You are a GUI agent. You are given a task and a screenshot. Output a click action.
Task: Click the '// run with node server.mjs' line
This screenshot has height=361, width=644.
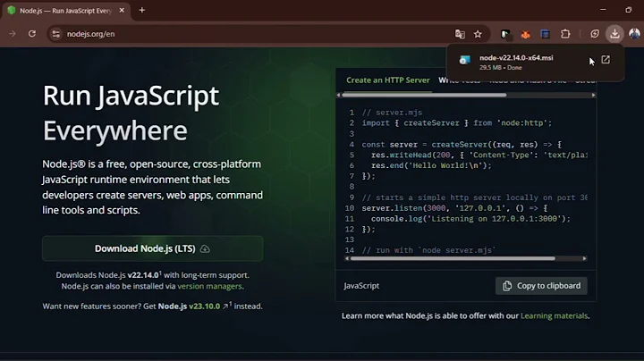pyautogui.click(x=428, y=250)
